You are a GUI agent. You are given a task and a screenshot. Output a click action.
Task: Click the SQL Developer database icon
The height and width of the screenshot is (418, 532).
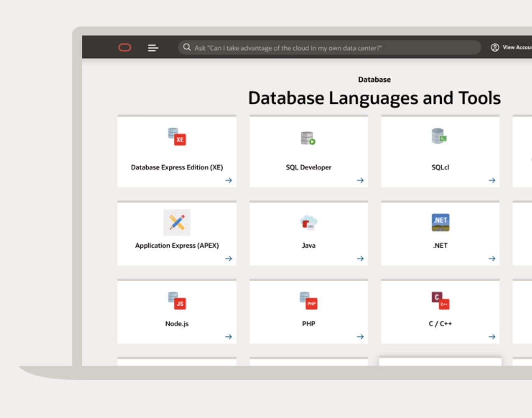click(x=308, y=138)
